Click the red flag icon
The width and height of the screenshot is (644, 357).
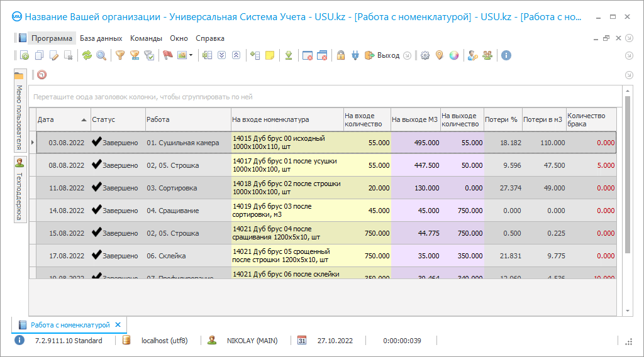(167, 55)
